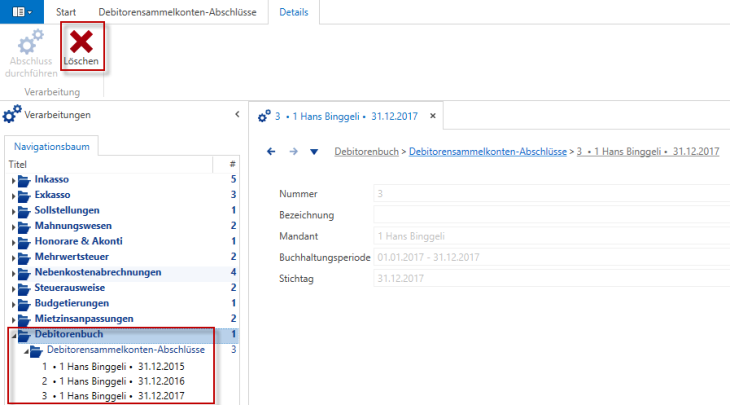Click the gear icon on the Hans Binggeli tab

pyautogui.click(x=264, y=116)
